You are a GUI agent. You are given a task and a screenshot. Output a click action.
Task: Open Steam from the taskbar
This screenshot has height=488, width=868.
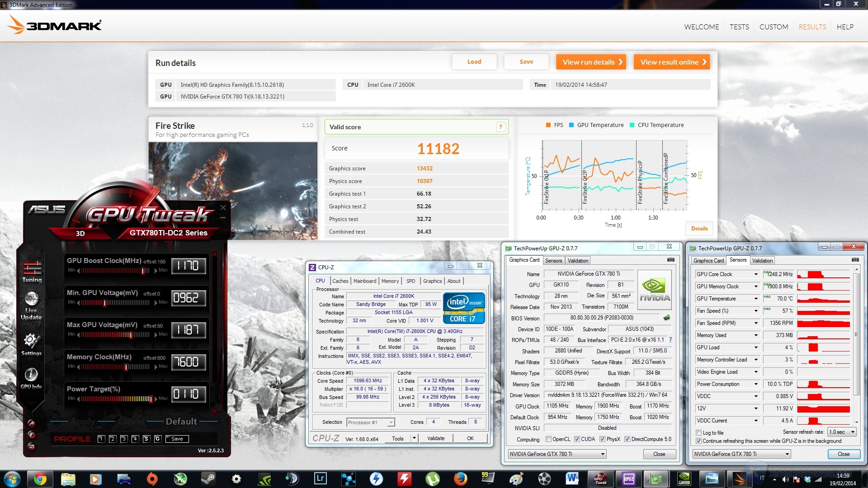point(208,479)
